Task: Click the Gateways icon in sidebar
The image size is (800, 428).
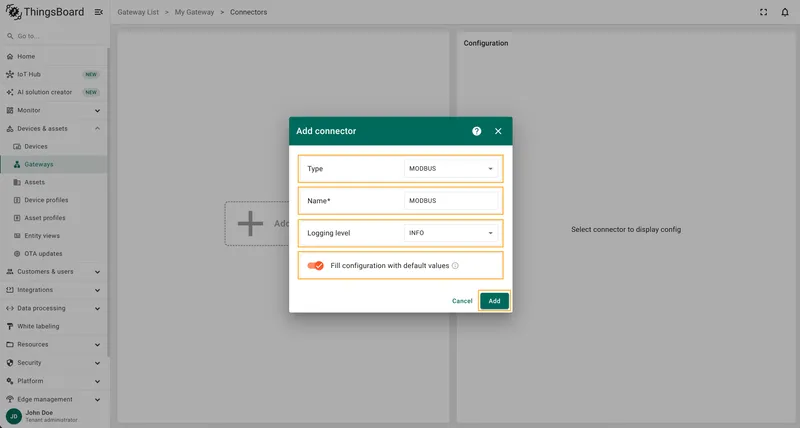Action: (17, 164)
